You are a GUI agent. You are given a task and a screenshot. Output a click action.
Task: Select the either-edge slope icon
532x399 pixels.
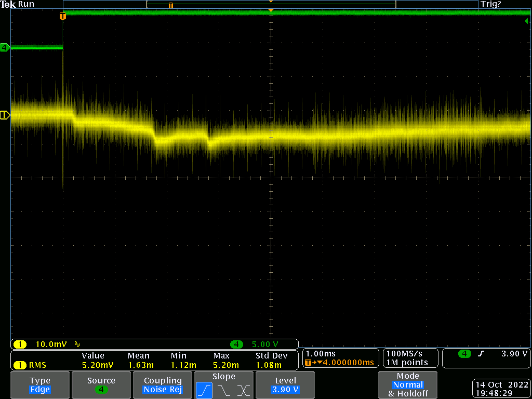click(x=243, y=390)
